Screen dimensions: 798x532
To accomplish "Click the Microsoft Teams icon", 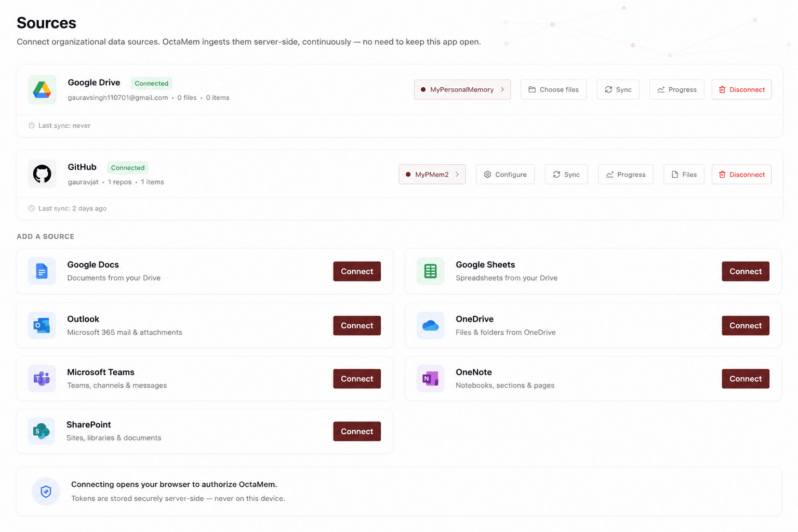I will 42,378.
